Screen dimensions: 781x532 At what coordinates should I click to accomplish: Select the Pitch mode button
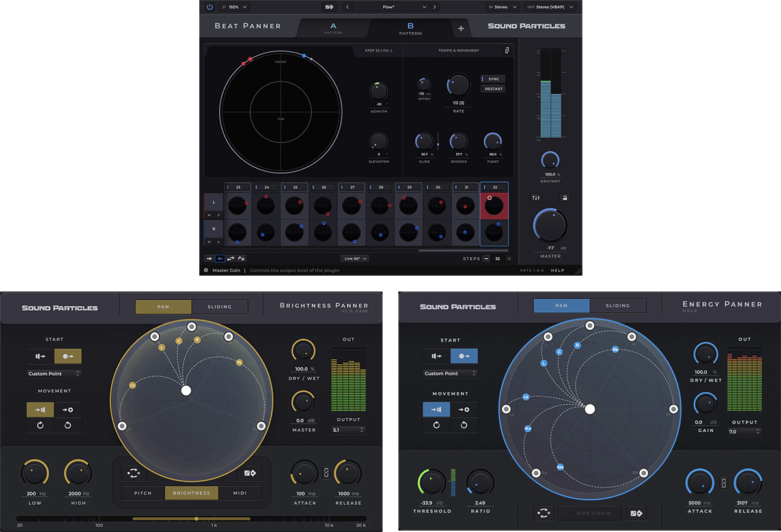pyautogui.click(x=143, y=493)
